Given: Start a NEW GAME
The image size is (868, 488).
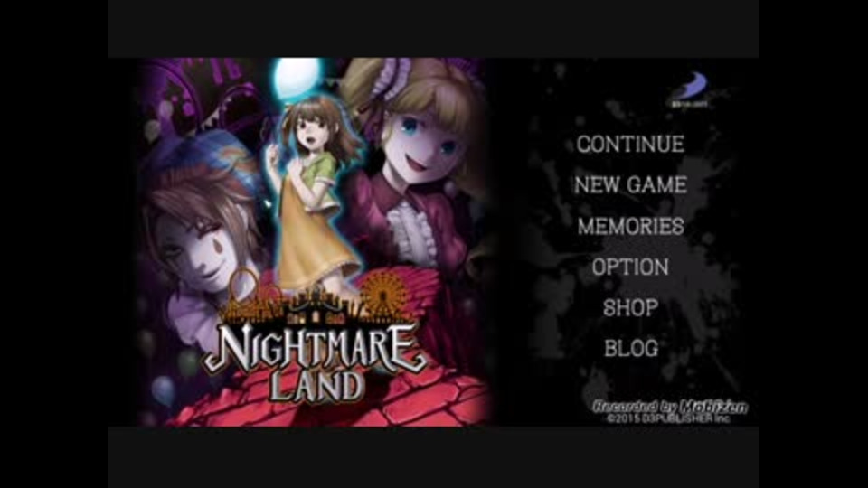Looking at the screenshot, I should (x=630, y=185).
